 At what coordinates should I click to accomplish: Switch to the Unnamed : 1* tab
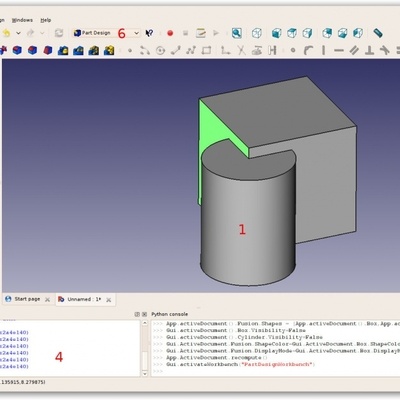(84, 299)
